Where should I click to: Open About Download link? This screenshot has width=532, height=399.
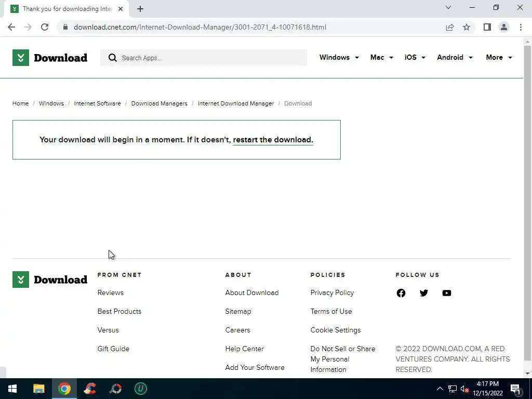[252, 293]
